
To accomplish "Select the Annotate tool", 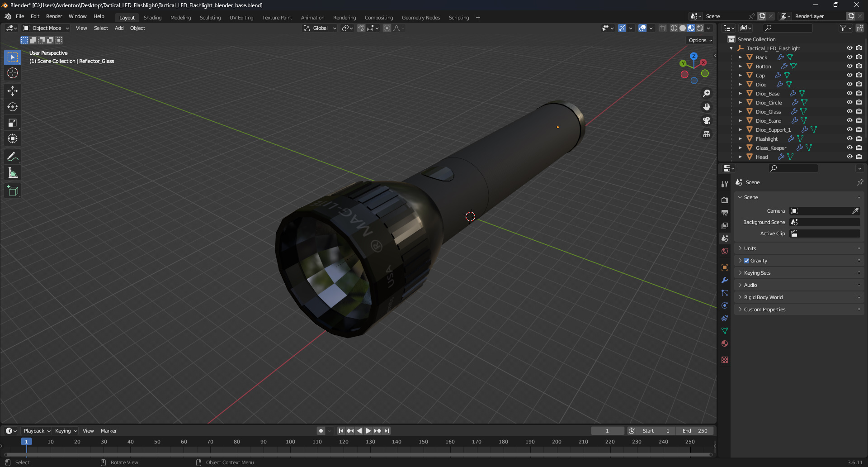I will coord(13,157).
